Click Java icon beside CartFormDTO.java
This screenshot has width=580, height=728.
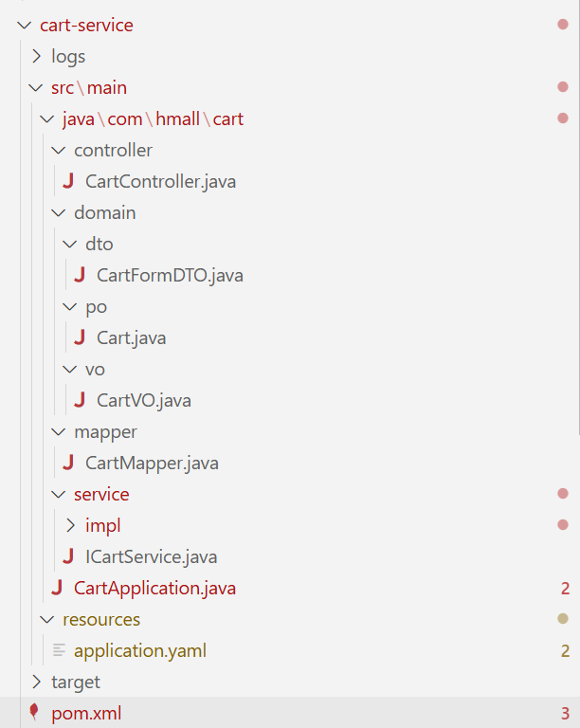(x=79, y=275)
